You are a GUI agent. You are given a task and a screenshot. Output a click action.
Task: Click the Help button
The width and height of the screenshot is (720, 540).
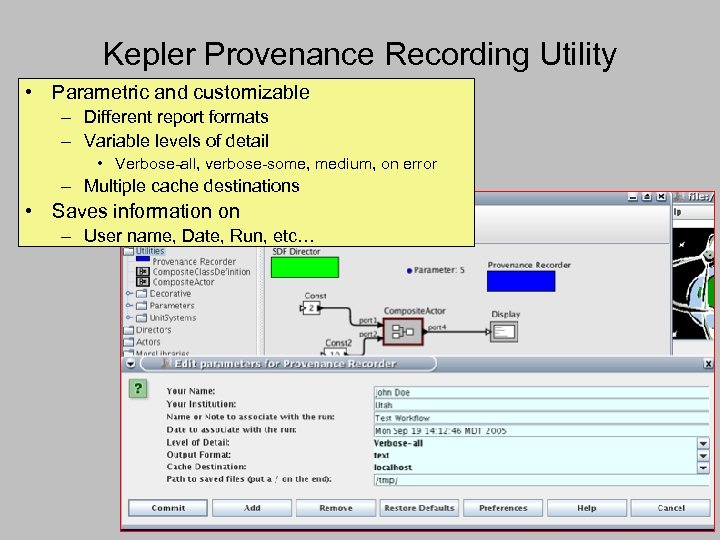(x=586, y=508)
